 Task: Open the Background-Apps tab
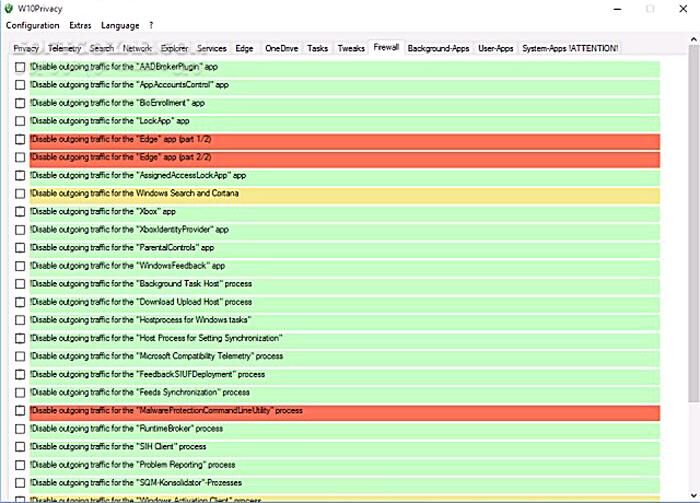click(x=438, y=48)
